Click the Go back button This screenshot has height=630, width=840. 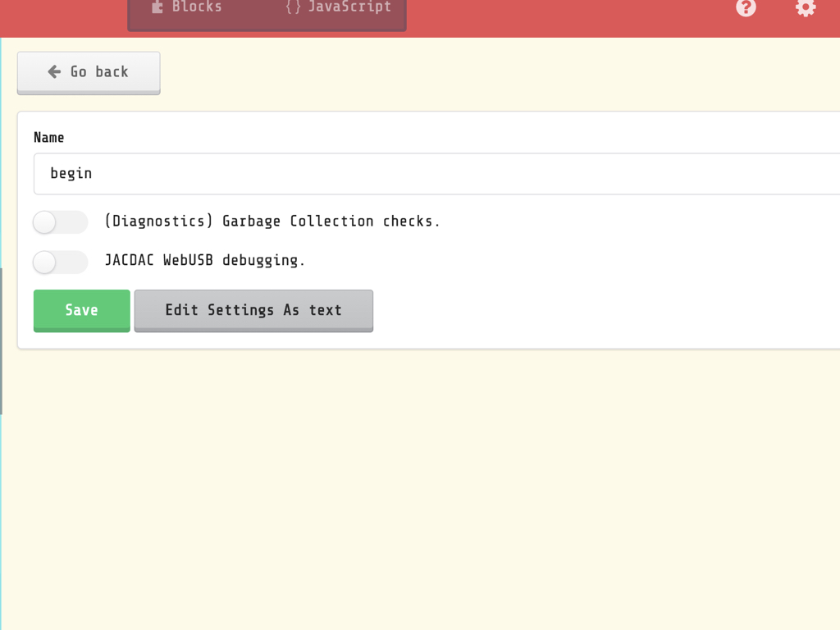coord(89,73)
